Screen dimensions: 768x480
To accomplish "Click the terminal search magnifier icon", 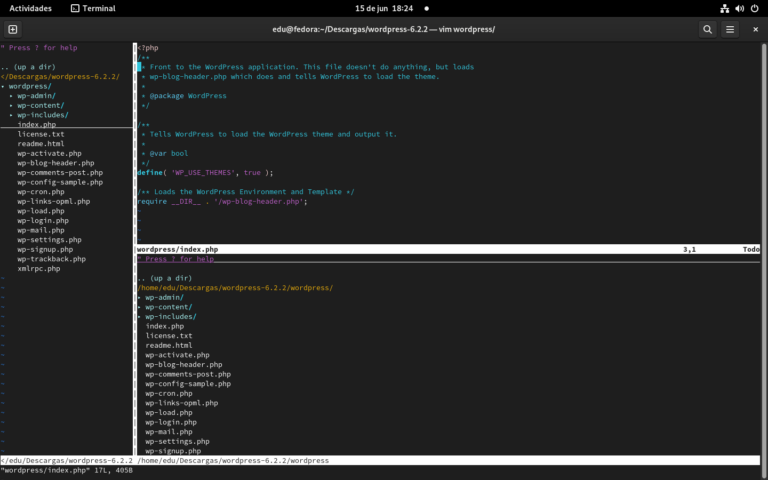I will click(x=707, y=29).
